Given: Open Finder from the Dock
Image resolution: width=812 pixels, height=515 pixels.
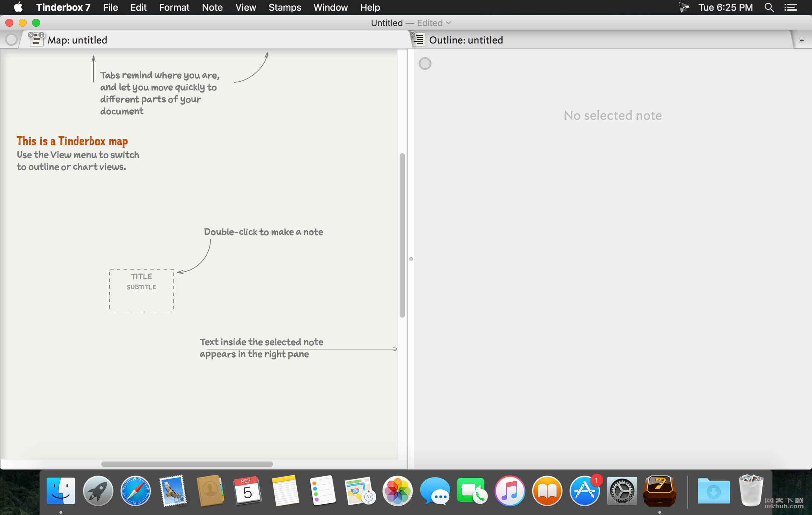Looking at the screenshot, I should (x=61, y=491).
